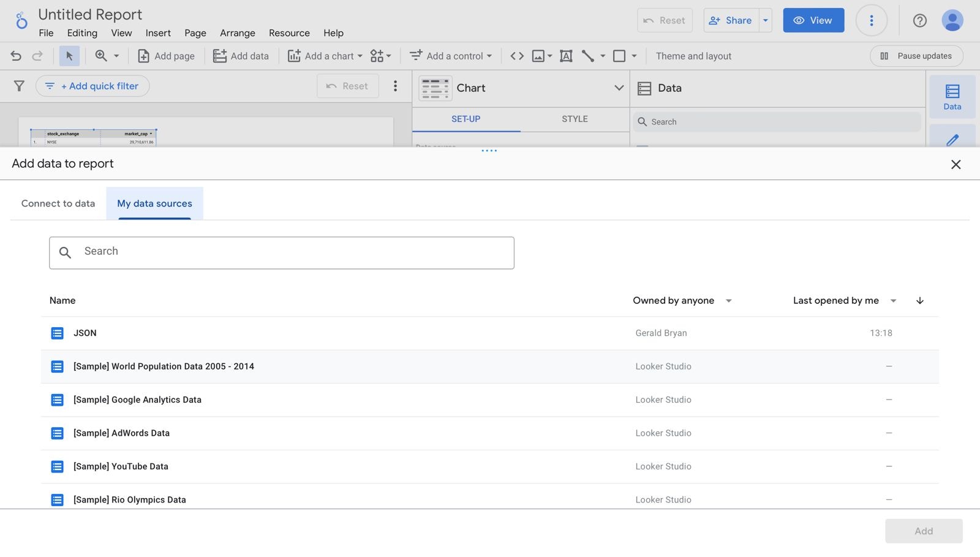Select Sample AdWords Data source

tap(490, 433)
